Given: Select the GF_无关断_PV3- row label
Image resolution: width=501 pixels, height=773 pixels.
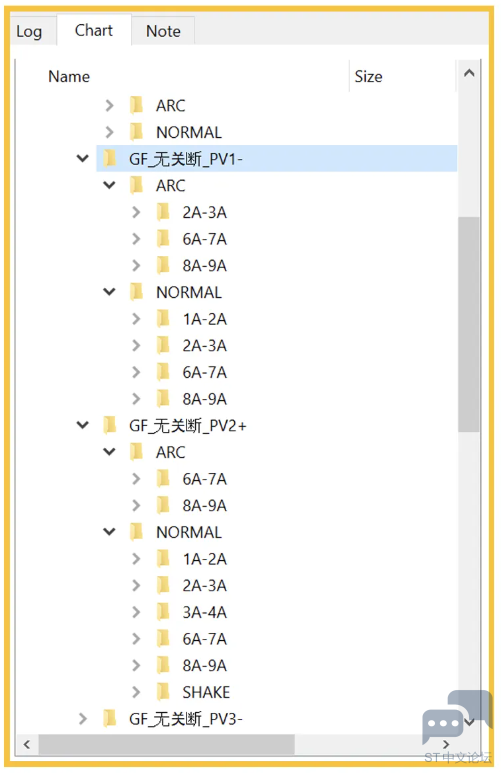Looking at the screenshot, I should pyautogui.click(x=186, y=719).
